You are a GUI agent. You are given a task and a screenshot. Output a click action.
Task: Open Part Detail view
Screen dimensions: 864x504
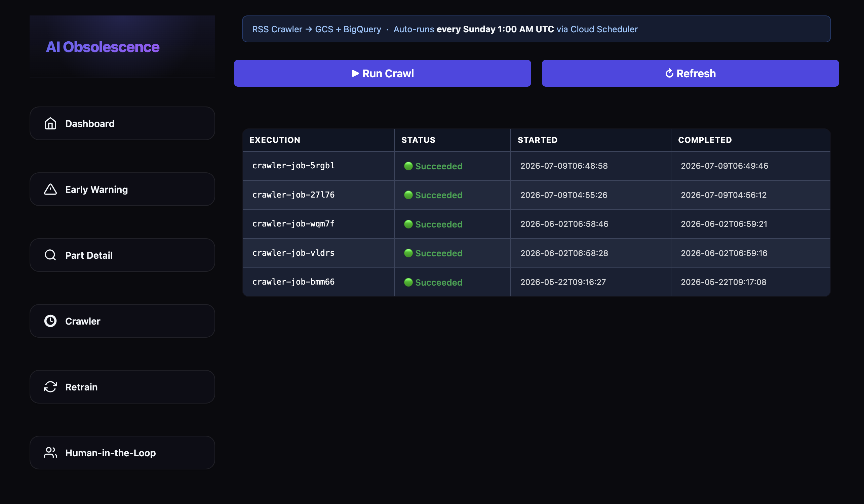point(122,255)
